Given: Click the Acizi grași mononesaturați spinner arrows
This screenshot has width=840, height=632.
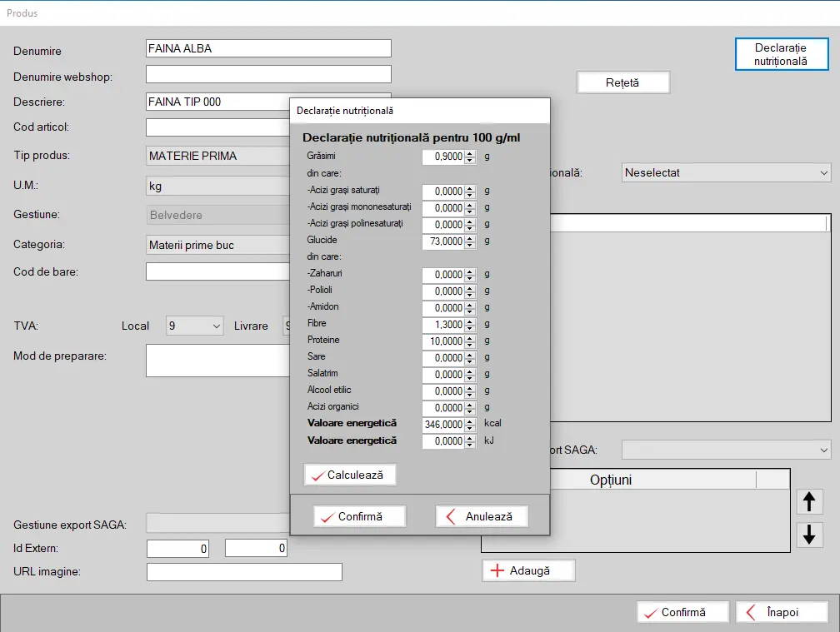Looking at the screenshot, I should click(470, 208).
